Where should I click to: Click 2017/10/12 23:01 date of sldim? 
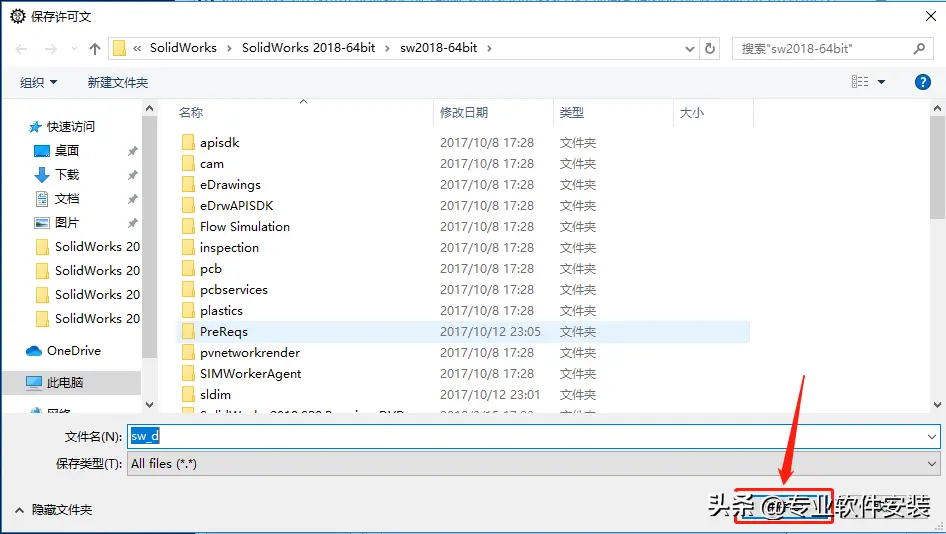point(490,395)
